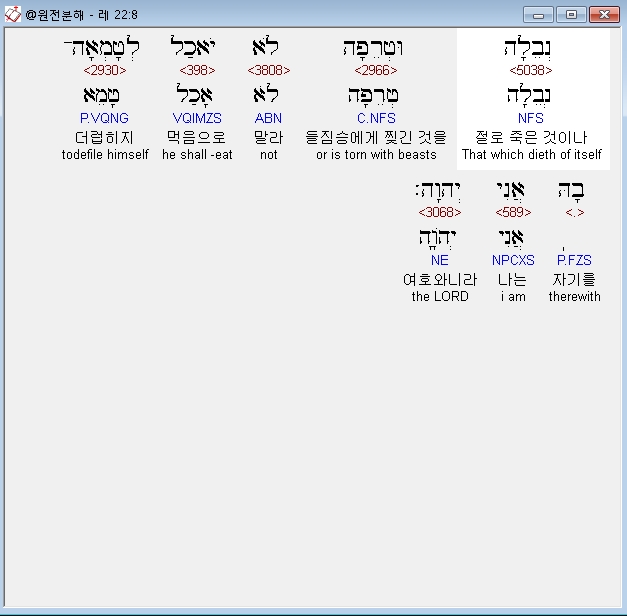This screenshot has width=627, height=616.
Task: Minimize the 원전분해 window
Action: click(538, 15)
